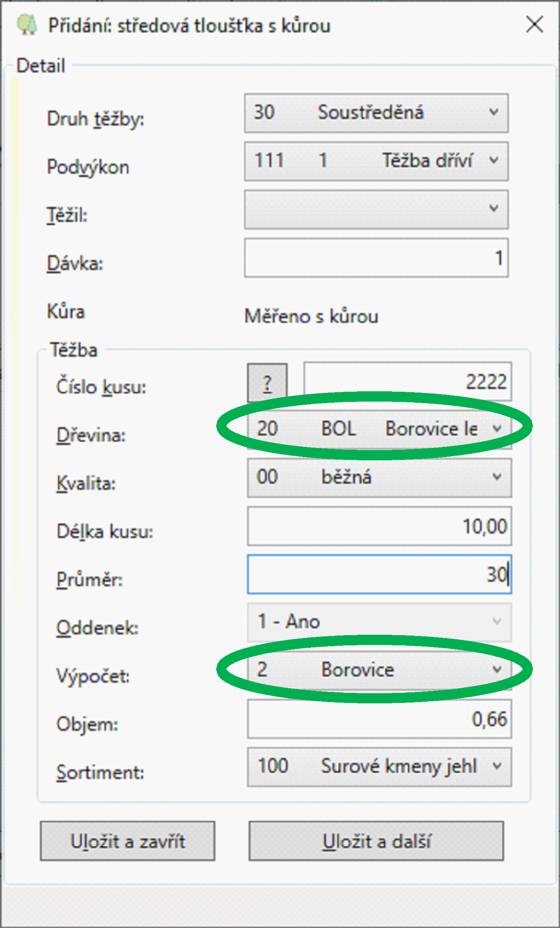This screenshot has height=928, width=560.
Task: Click the Měřeno s kůrou text
Action: [x=311, y=317]
